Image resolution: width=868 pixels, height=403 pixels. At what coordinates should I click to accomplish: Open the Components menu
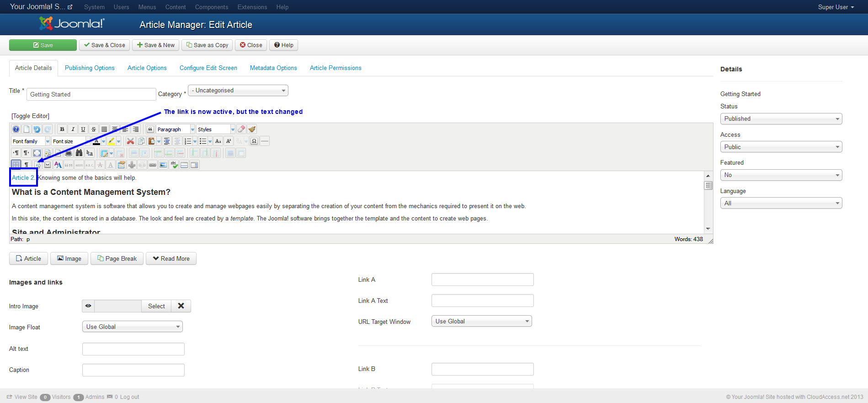(x=212, y=7)
